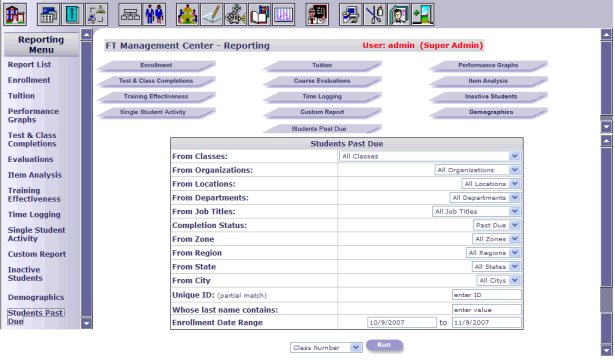The width and height of the screenshot is (615, 360).
Task: Click the Unique ID input field
Action: [x=487, y=295]
